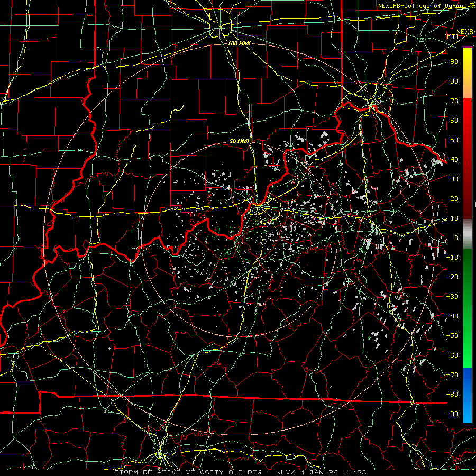
Task: Click the 20 knot scale label
Action: (454, 199)
